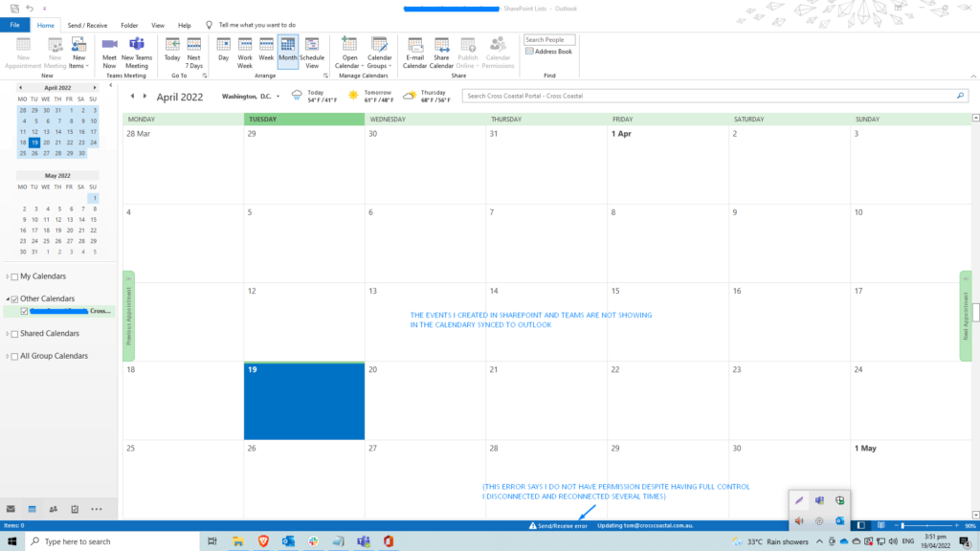Open the Help ribbon tab
The image size is (980, 551).
point(185,25)
